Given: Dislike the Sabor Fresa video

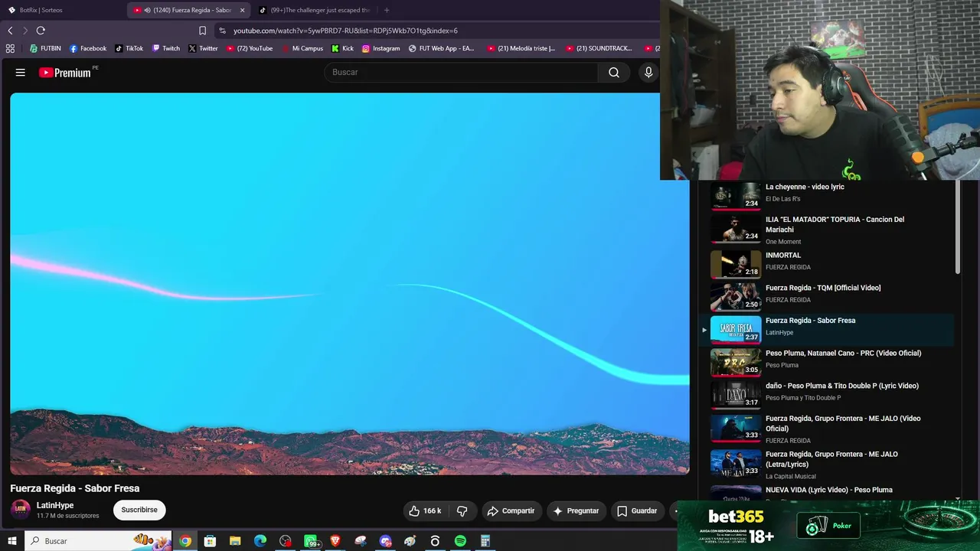Looking at the screenshot, I should (462, 510).
